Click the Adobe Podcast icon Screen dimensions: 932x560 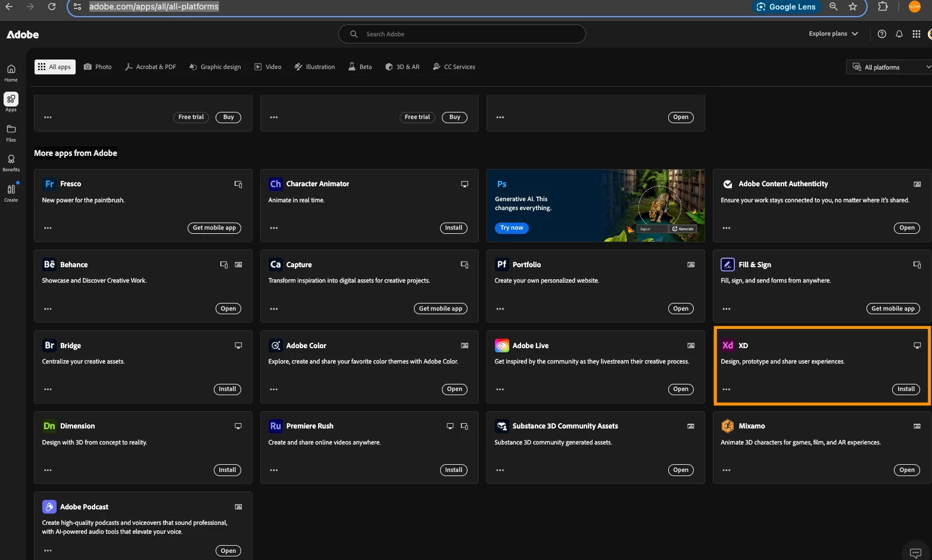pos(49,507)
